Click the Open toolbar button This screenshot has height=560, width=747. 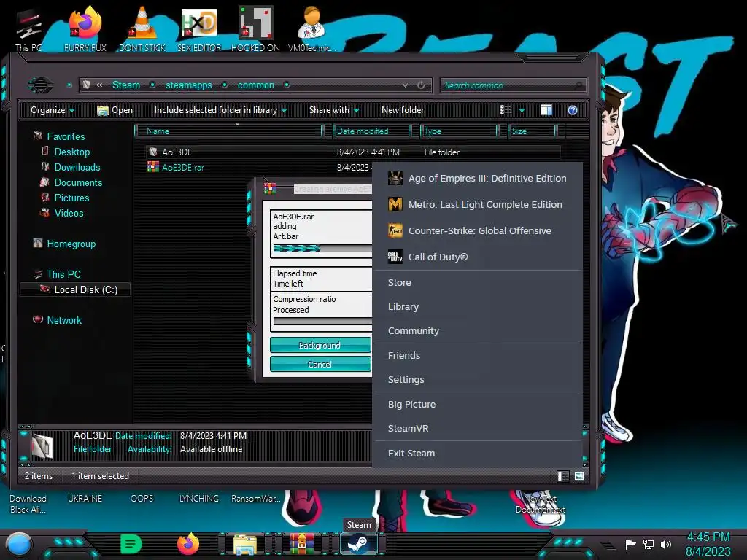click(x=115, y=110)
